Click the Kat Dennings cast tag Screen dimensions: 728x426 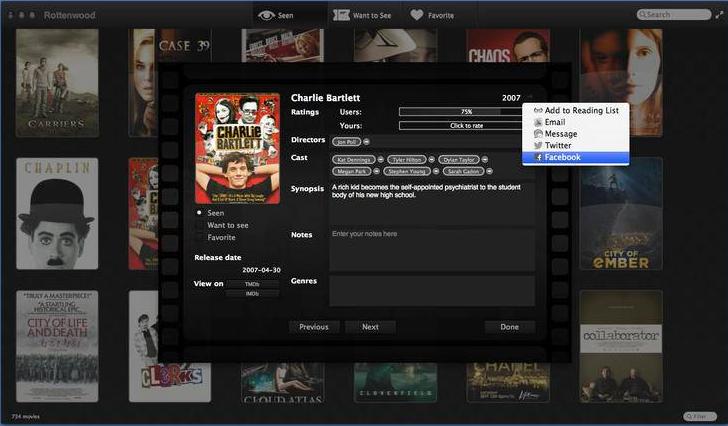pos(354,159)
